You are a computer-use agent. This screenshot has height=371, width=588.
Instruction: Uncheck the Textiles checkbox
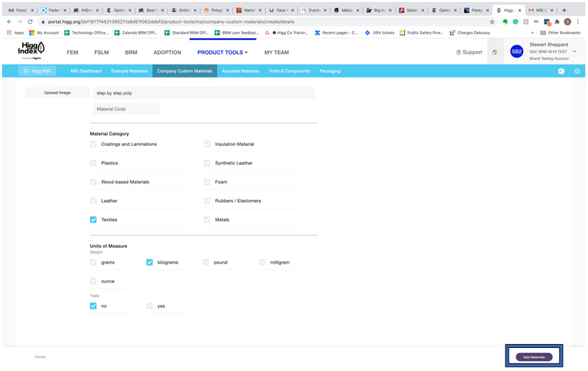[93, 220]
